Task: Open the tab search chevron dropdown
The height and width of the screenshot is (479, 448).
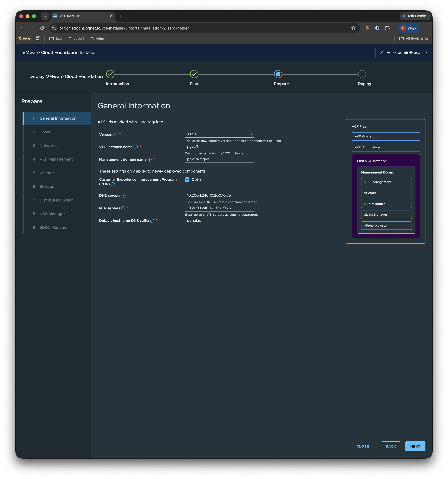Action: click(x=45, y=16)
